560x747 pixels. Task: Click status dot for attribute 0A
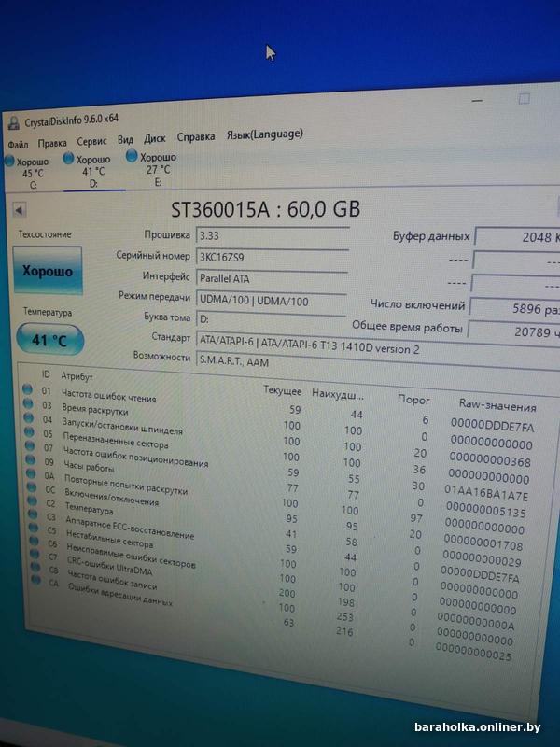click(x=32, y=473)
